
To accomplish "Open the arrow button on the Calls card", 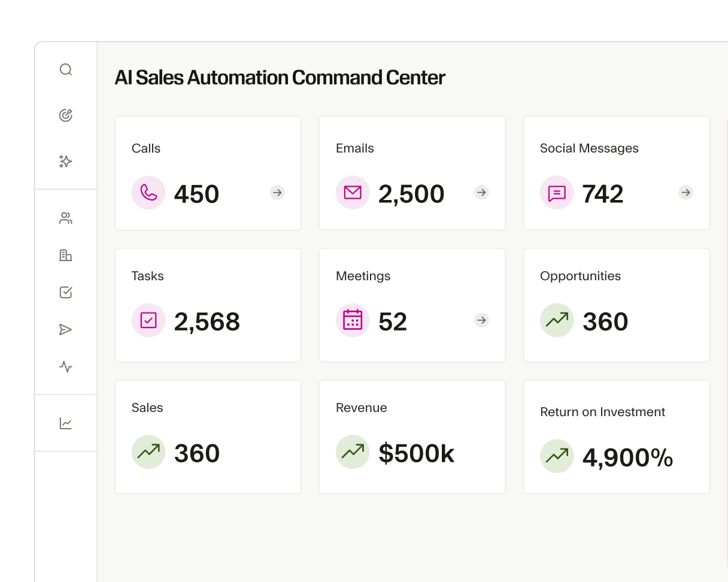I will click(277, 193).
